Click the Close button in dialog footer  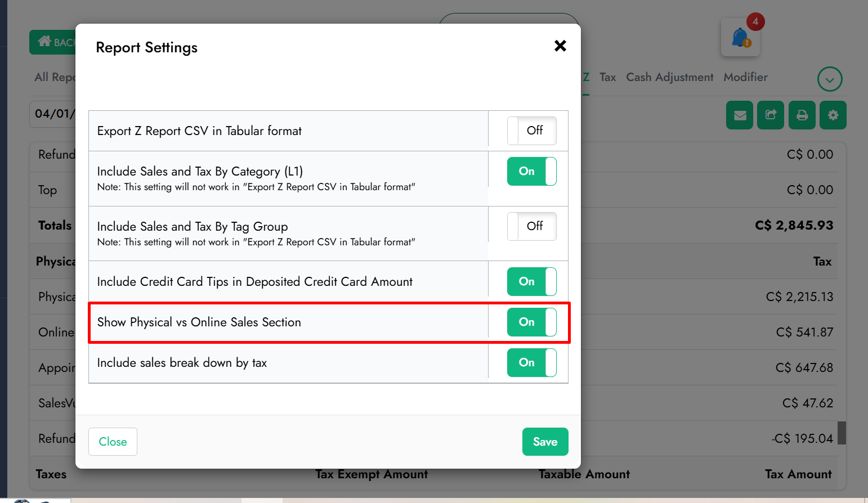(x=113, y=442)
